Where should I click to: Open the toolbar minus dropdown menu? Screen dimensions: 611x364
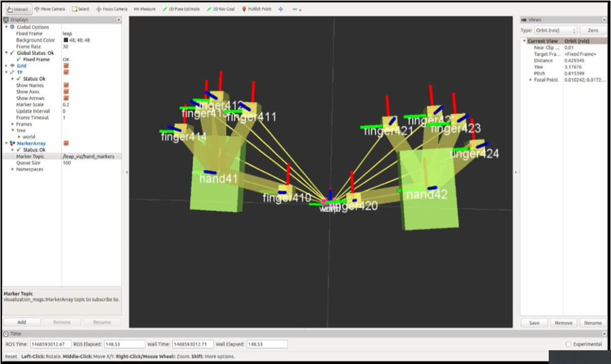[296, 10]
